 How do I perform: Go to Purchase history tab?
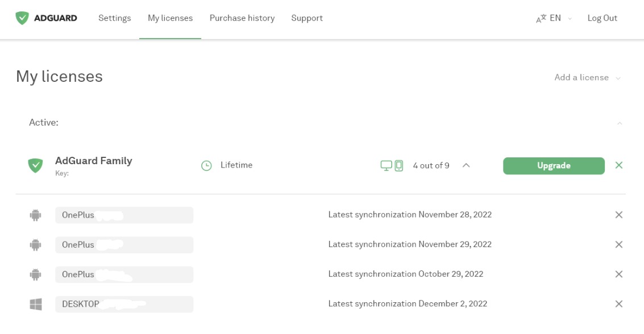242,18
